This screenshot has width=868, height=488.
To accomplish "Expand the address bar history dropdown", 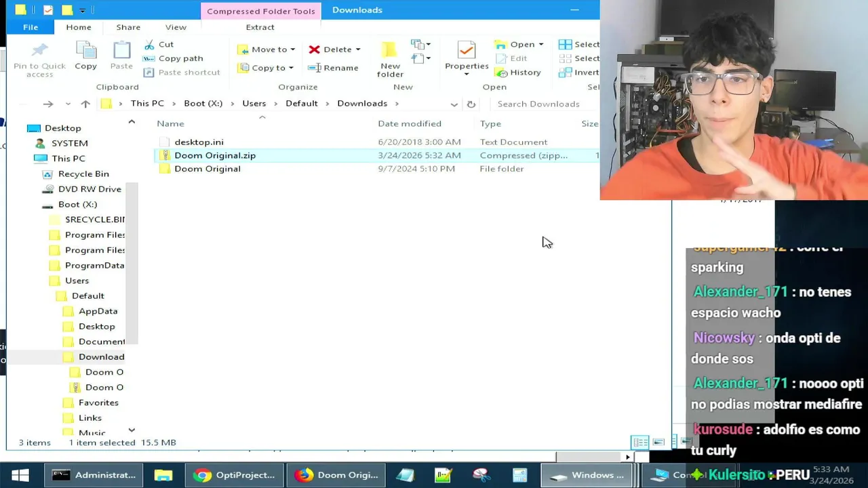I will click(x=454, y=104).
